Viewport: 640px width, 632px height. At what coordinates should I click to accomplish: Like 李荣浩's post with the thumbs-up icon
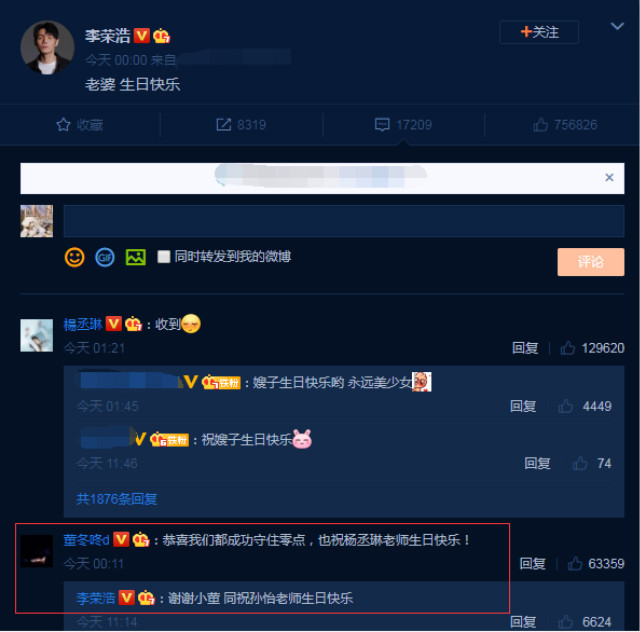[540, 125]
